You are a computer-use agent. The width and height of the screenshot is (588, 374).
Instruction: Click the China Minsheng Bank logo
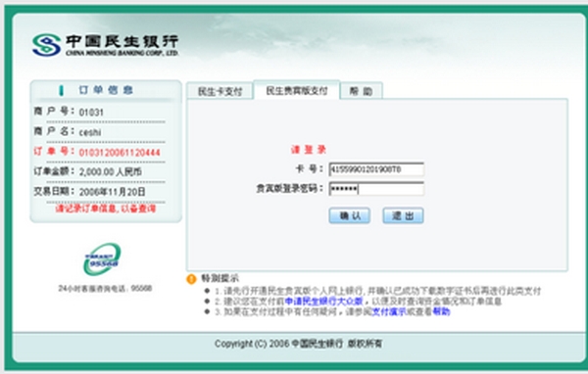pyautogui.click(x=105, y=45)
